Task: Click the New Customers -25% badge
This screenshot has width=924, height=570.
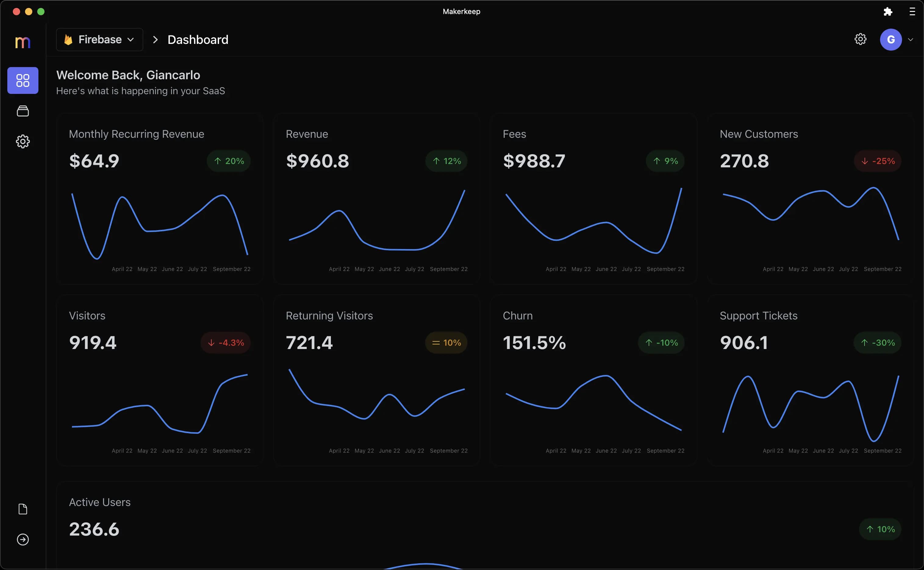Action: click(878, 161)
